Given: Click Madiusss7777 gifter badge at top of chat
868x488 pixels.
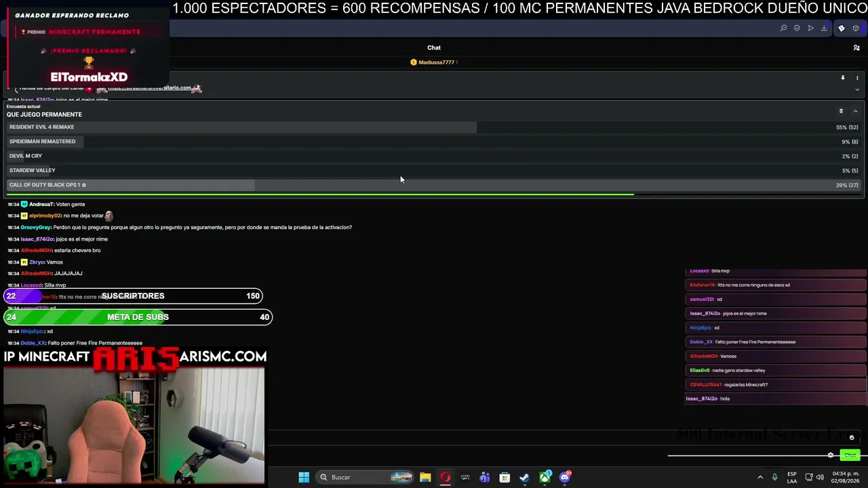Looking at the screenshot, I should coord(434,62).
